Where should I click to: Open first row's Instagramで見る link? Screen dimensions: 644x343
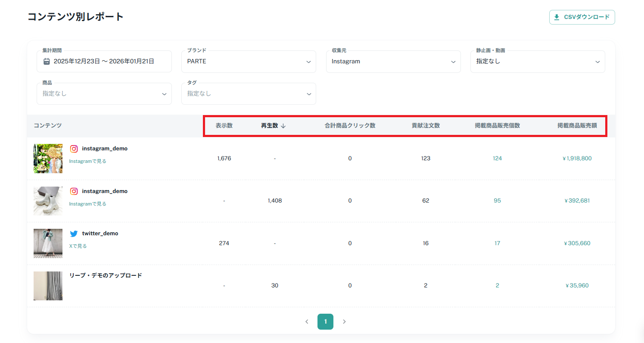[x=88, y=161]
